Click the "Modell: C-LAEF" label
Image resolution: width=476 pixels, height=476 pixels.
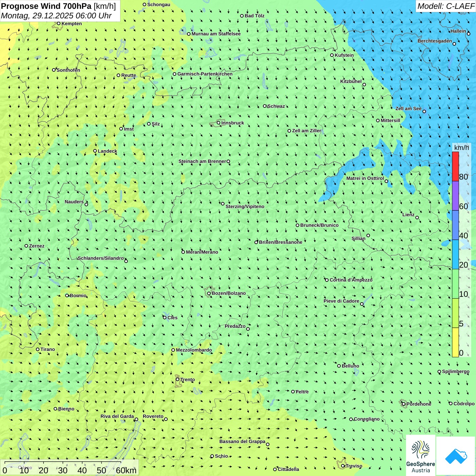pos(446,6)
